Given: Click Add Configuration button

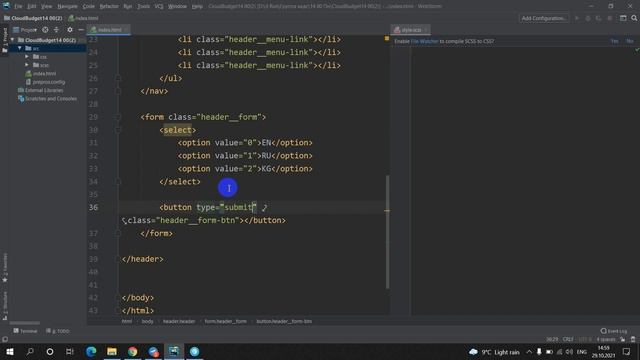Looking at the screenshot, I should point(544,18).
